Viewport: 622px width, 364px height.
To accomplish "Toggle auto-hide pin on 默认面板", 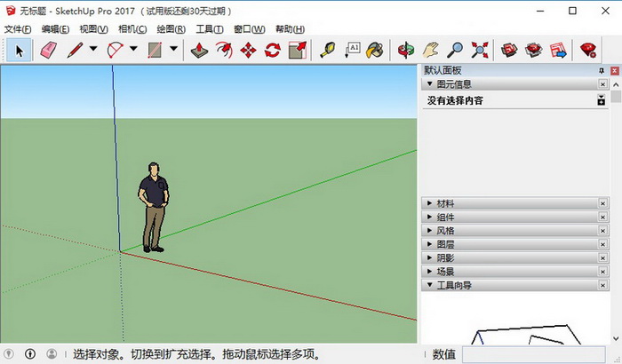I will click(x=602, y=70).
